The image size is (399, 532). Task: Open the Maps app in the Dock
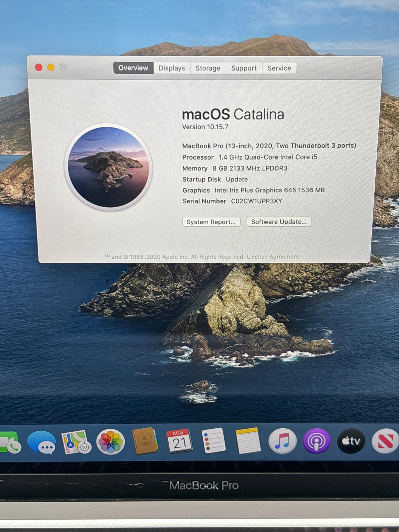coord(76,442)
